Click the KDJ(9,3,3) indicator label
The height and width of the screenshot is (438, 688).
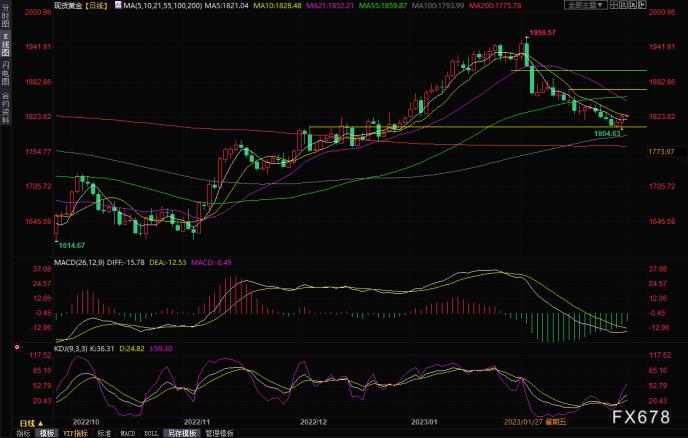click(71, 348)
